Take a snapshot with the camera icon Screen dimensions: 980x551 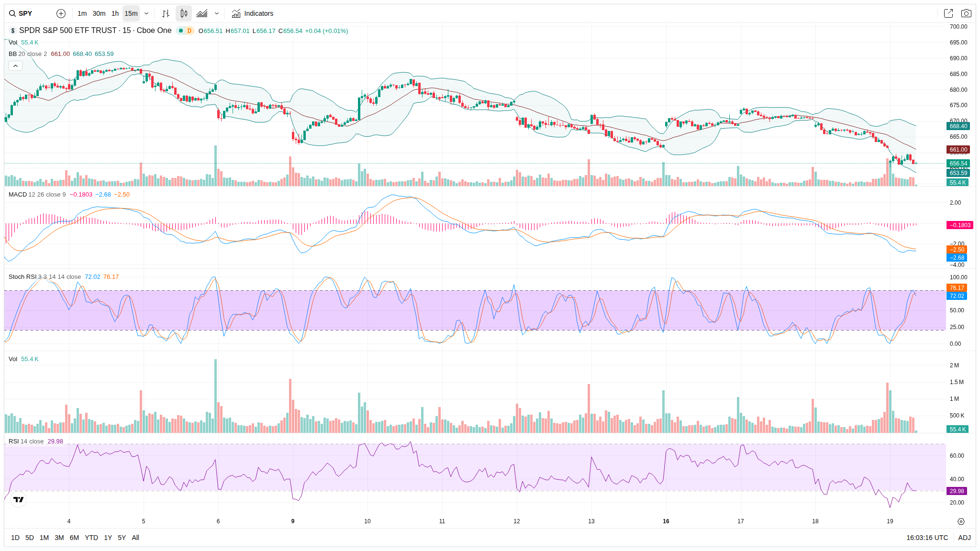tap(966, 13)
